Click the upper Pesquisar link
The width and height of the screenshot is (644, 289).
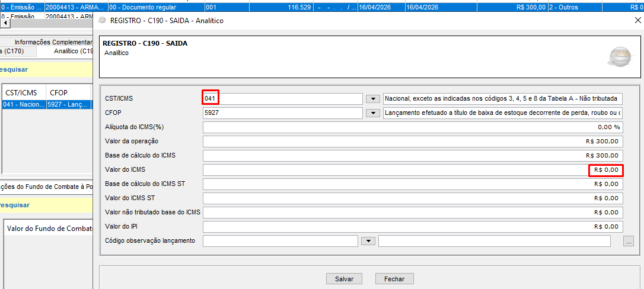pos(14,69)
